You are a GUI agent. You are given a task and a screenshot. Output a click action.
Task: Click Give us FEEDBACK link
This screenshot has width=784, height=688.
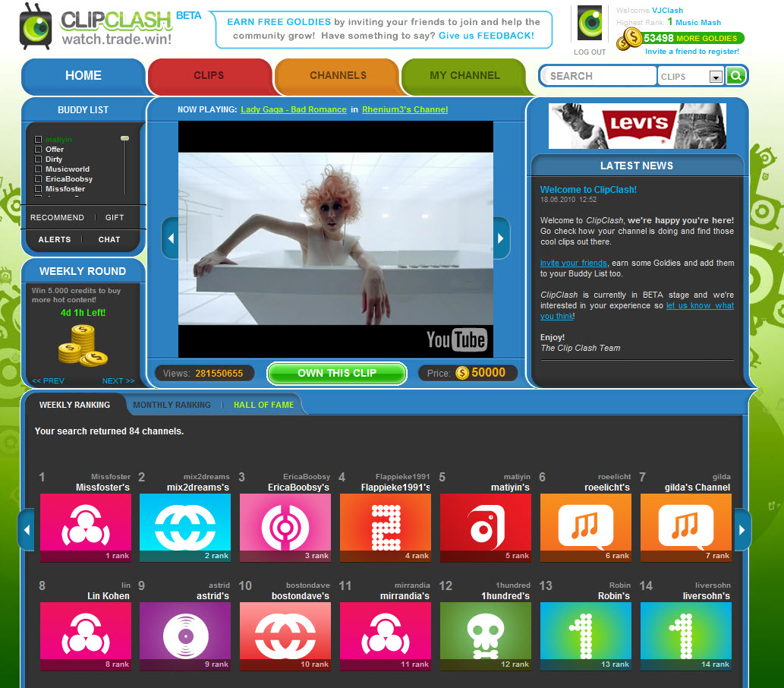coord(486,36)
